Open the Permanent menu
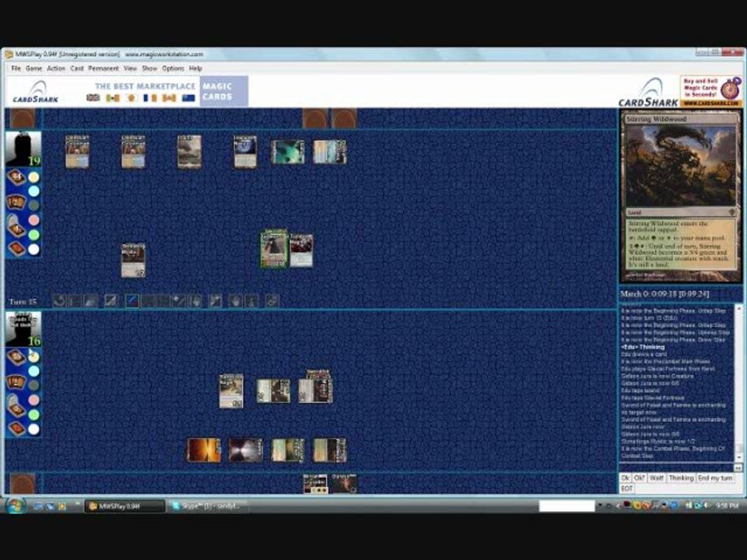The image size is (747, 560). (x=103, y=68)
